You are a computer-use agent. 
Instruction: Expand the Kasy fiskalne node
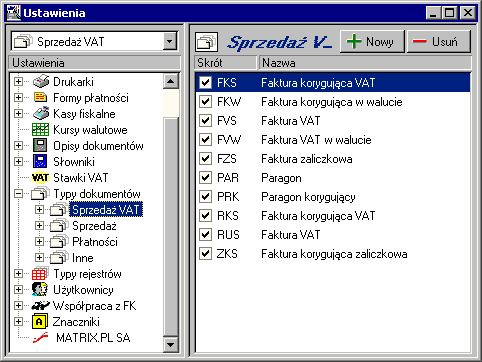(x=19, y=113)
